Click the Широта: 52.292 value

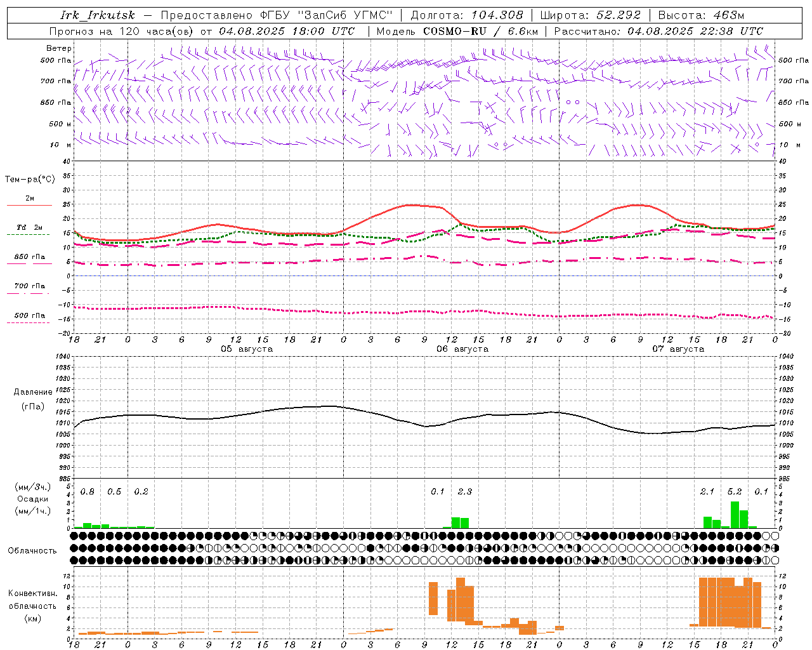(x=591, y=15)
